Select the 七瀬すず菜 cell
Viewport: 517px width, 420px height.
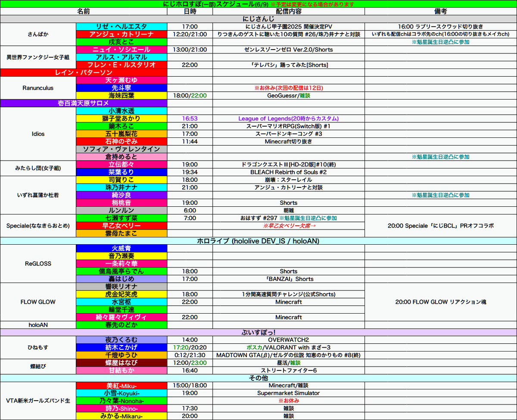click(121, 218)
